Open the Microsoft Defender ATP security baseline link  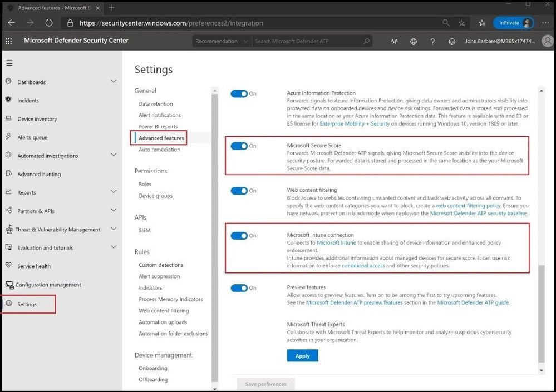[479, 214]
